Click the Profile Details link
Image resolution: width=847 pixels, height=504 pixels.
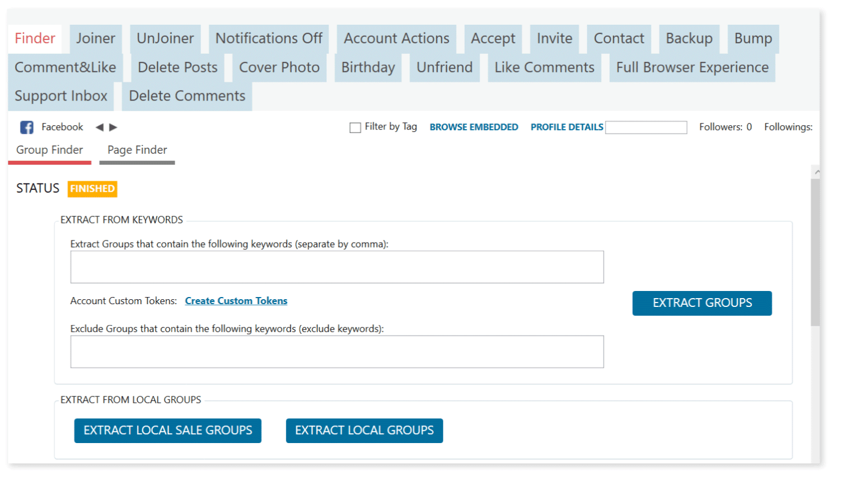[x=566, y=127]
